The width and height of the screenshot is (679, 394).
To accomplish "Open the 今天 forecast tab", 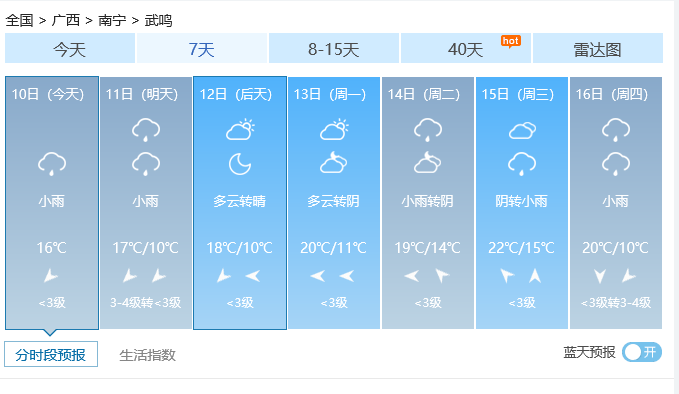I will 70,48.
